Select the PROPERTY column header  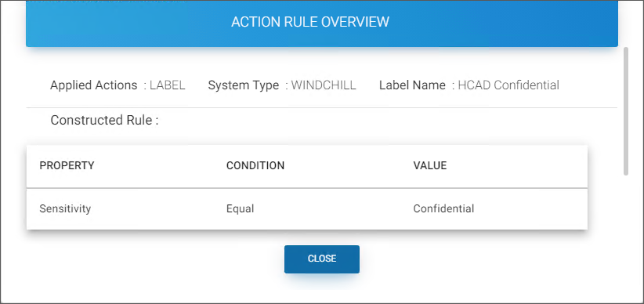coord(67,165)
